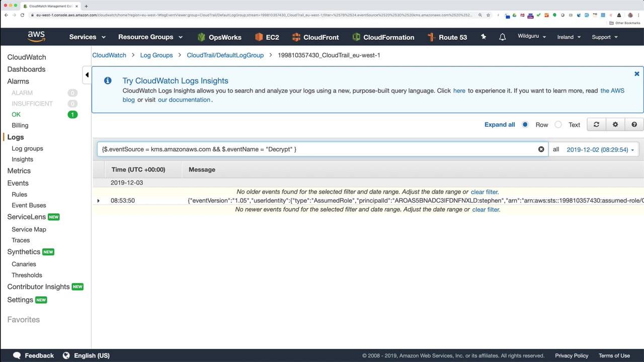Go to Metrics in the sidebar
644x362 pixels.
tap(19, 171)
